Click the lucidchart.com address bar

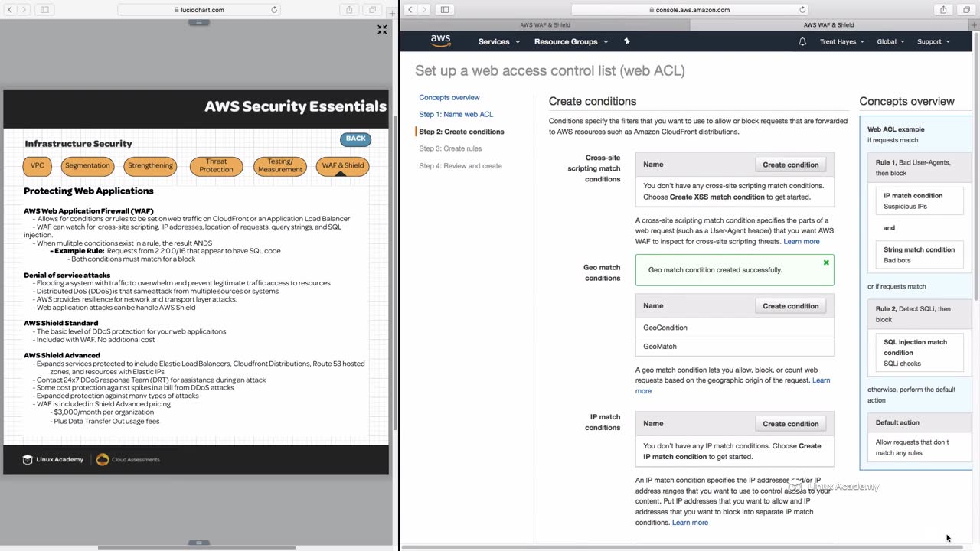pyautogui.click(x=198, y=10)
